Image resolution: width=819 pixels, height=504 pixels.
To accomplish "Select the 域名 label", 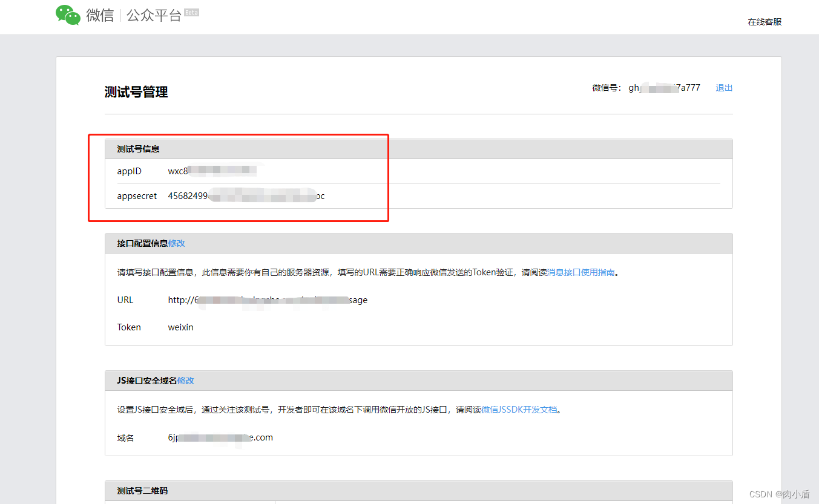I will tap(125, 437).
